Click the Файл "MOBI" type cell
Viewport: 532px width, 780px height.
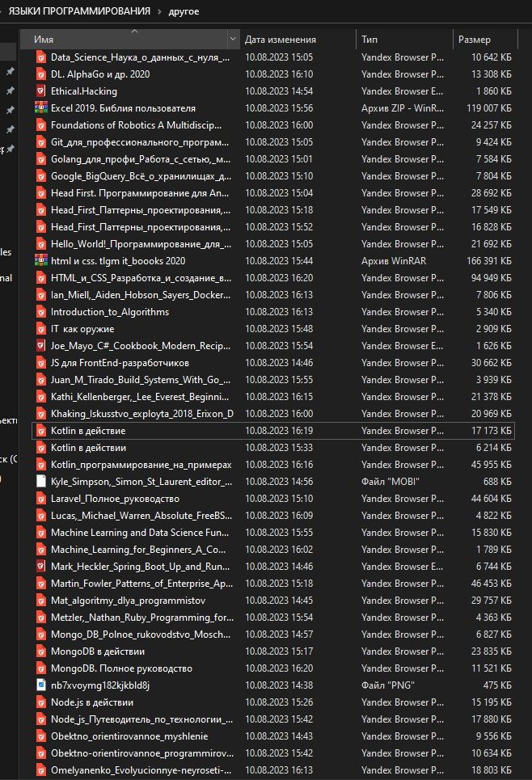[391, 482]
